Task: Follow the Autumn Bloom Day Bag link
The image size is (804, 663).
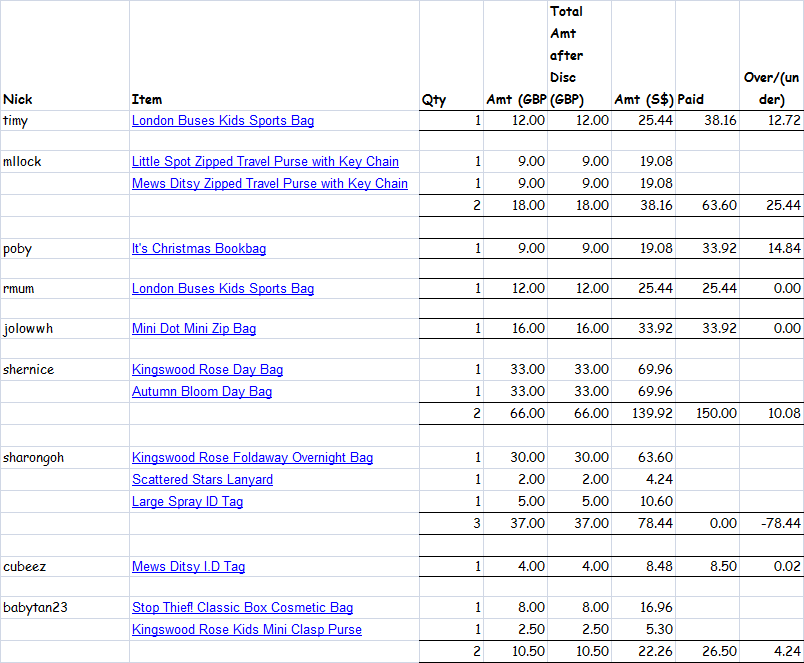Action: point(202,392)
